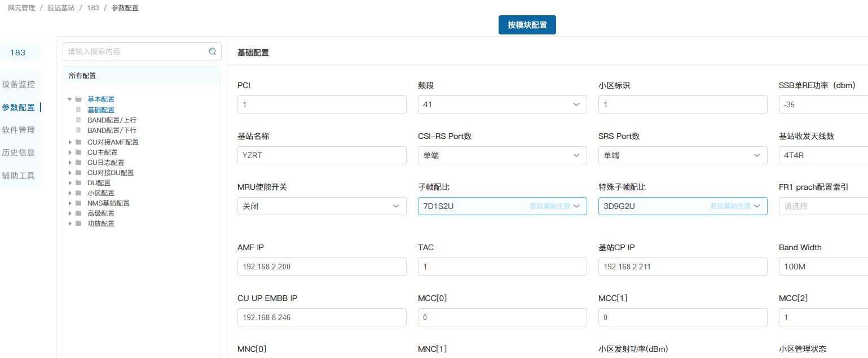Click the CU UP EMBB IP field
868x358 pixels.
(321, 317)
